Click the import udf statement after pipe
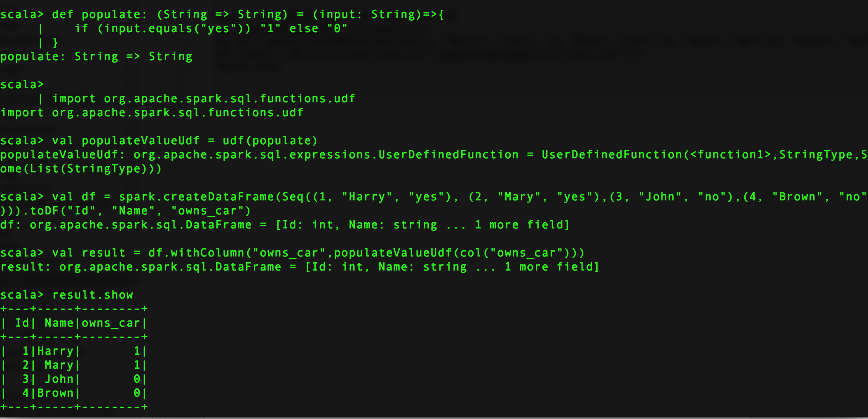 coord(204,99)
